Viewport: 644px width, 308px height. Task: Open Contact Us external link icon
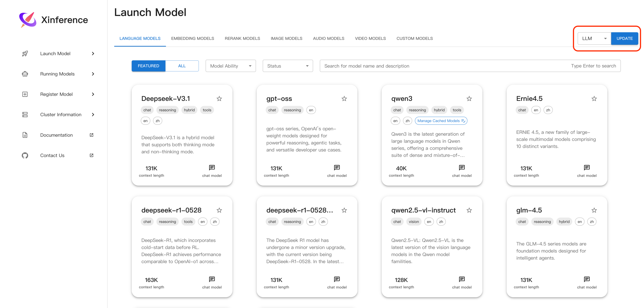pos(92,155)
